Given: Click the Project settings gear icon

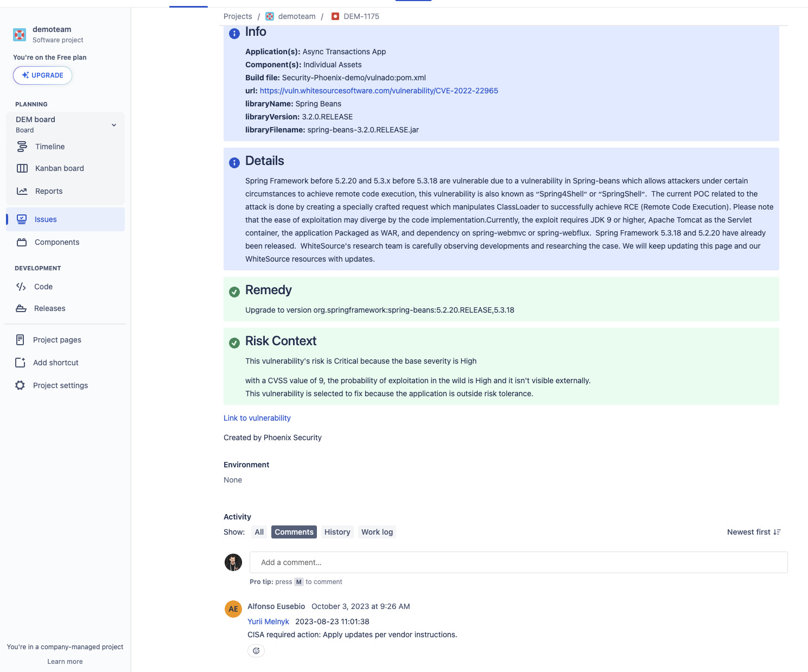Looking at the screenshot, I should (x=20, y=385).
